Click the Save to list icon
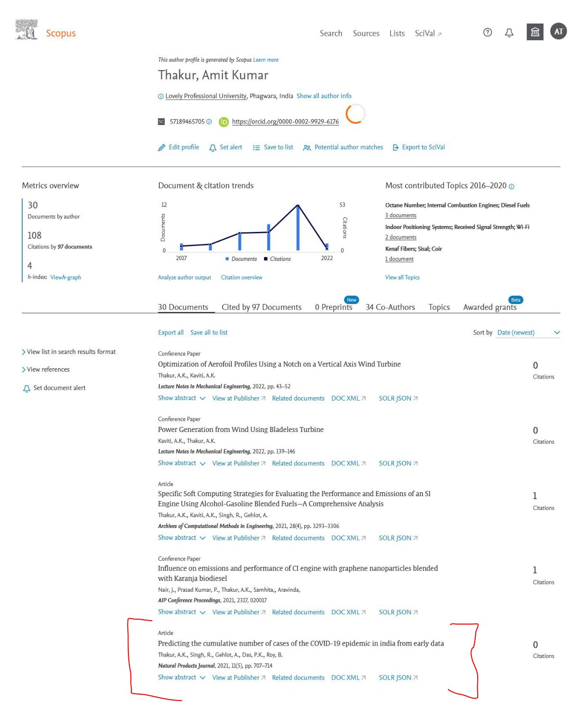 (256, 148)
